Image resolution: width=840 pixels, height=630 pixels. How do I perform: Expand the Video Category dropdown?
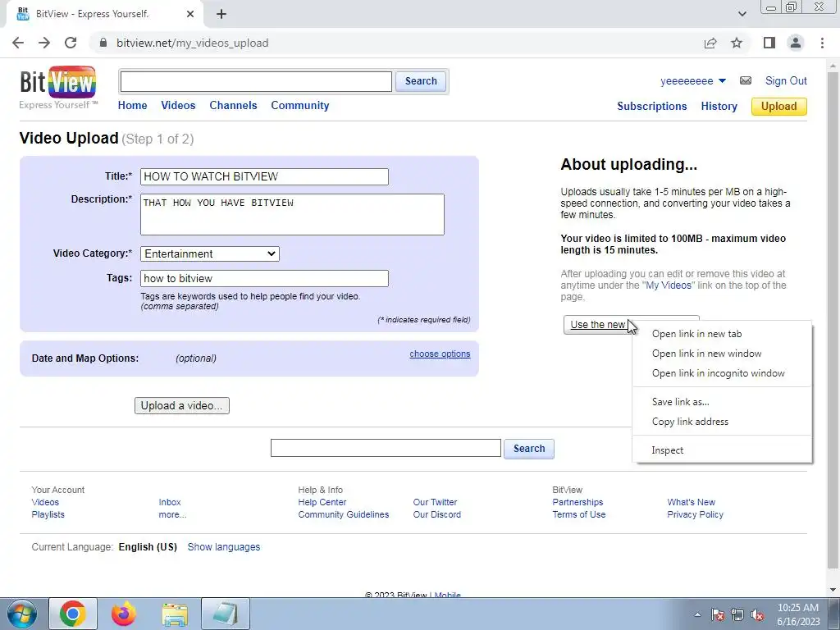click(x=209, y=254)
